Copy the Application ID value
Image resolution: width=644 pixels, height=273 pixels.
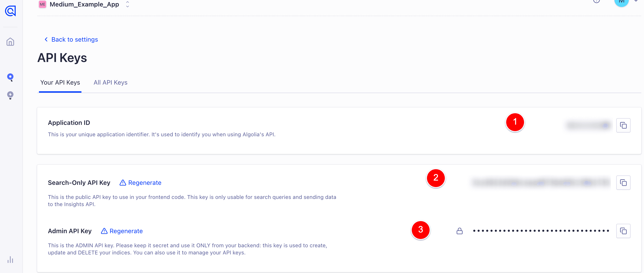tap(623, 125)
